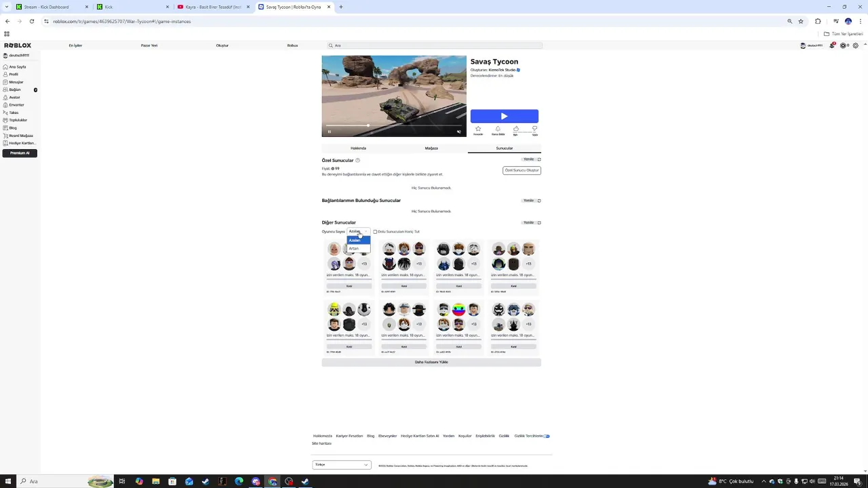Viewport: 868px width, 488px height.
Task: Open the Türkçe language dropdown
Action: [x=342, y=464]
